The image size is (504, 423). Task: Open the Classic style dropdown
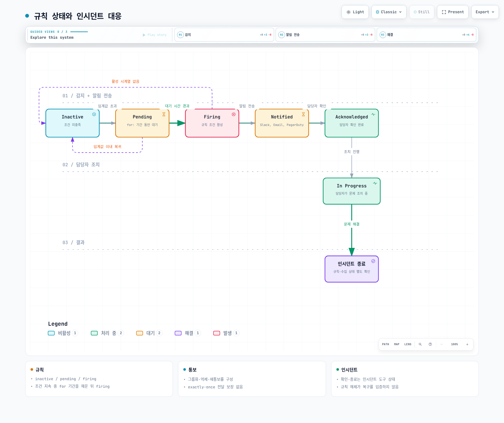point(389,12)
